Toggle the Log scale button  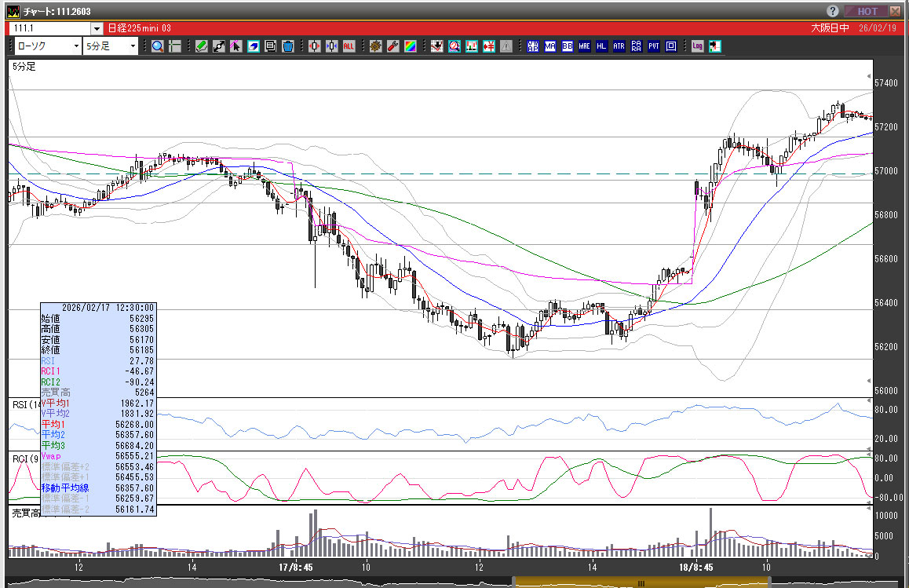697,46
